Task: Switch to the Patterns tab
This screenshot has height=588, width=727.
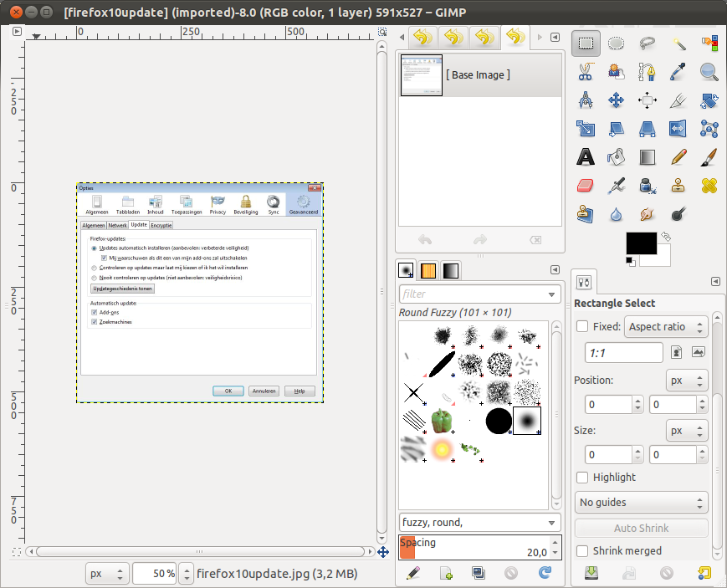Action: click(x=428, y=271)
